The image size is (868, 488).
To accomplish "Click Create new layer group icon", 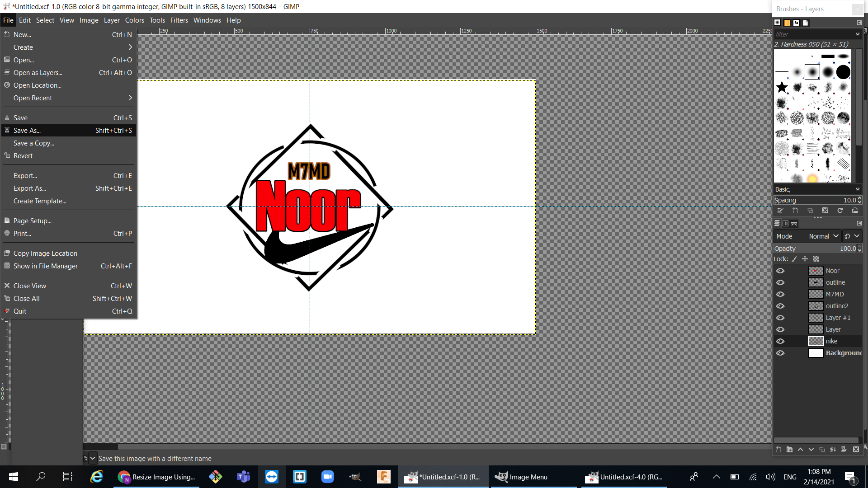I will tap(789, 450).
